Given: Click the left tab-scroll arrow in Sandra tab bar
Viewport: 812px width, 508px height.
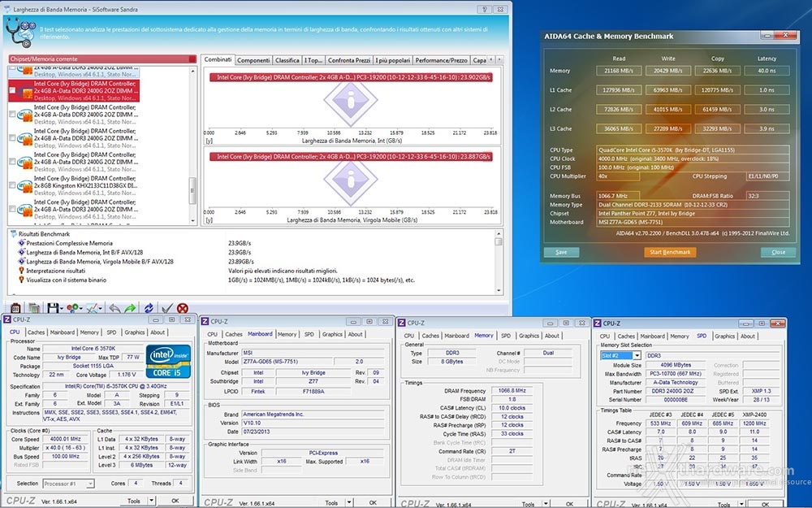Looking at the screenshot, I should 491,59.
